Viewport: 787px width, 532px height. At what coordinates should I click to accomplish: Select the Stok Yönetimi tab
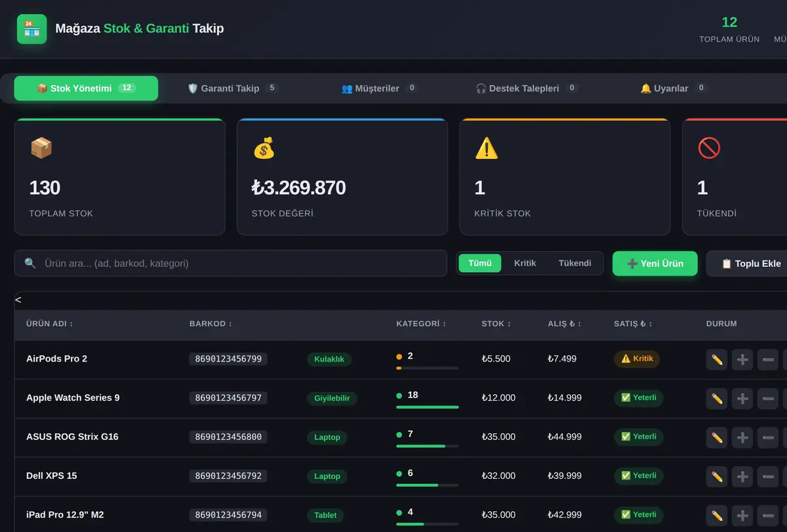click(86, 88)
